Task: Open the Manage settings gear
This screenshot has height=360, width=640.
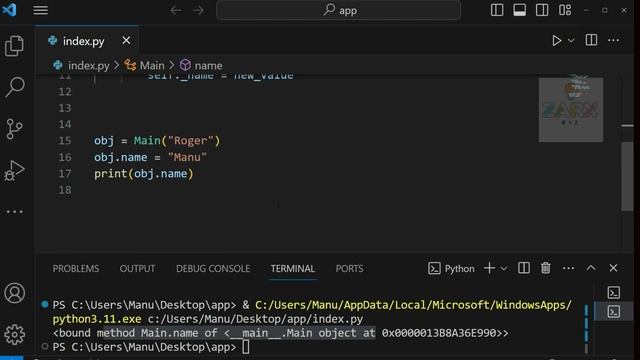Action: click(x=15, y=335)
